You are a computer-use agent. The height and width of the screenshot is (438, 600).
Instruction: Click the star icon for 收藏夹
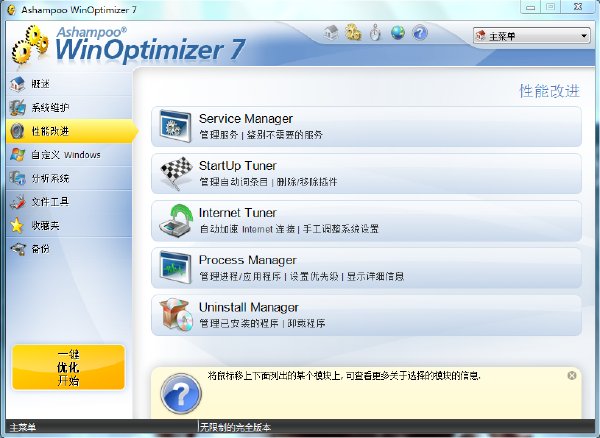(17, 226)
